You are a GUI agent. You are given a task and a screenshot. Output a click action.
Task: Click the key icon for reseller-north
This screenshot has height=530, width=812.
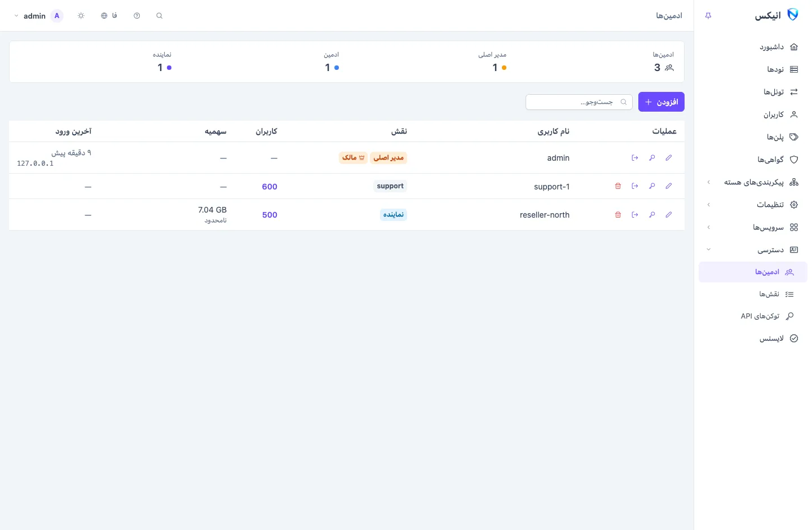[x=652, y=215]
